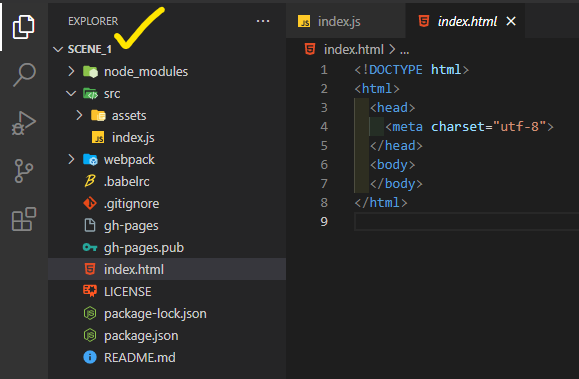The height and width of the screenshot is (379, 579).
Task: Click the opening head tag on line 3
Action: pos(393,107)
